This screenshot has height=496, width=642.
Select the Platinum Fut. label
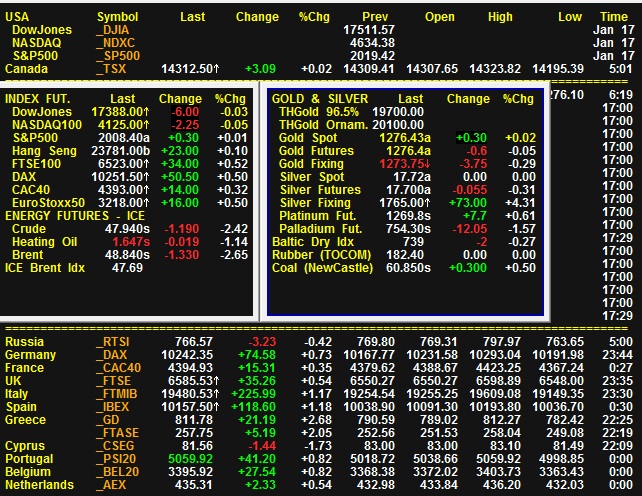317,216
